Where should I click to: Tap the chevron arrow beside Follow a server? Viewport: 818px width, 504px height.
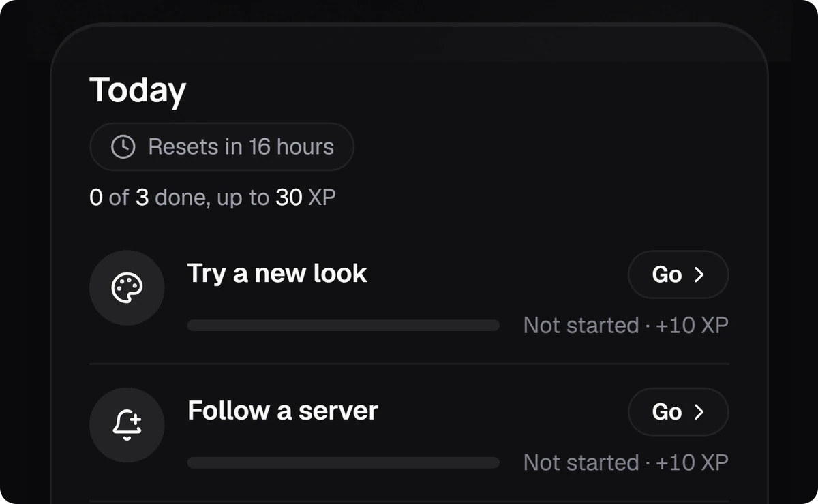coord(699,412)
